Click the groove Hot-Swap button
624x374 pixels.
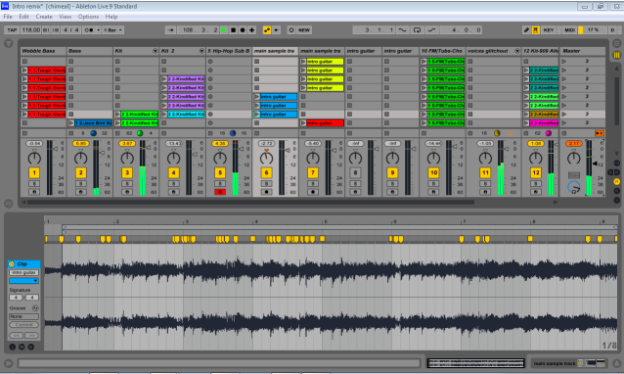pos(35,308)
